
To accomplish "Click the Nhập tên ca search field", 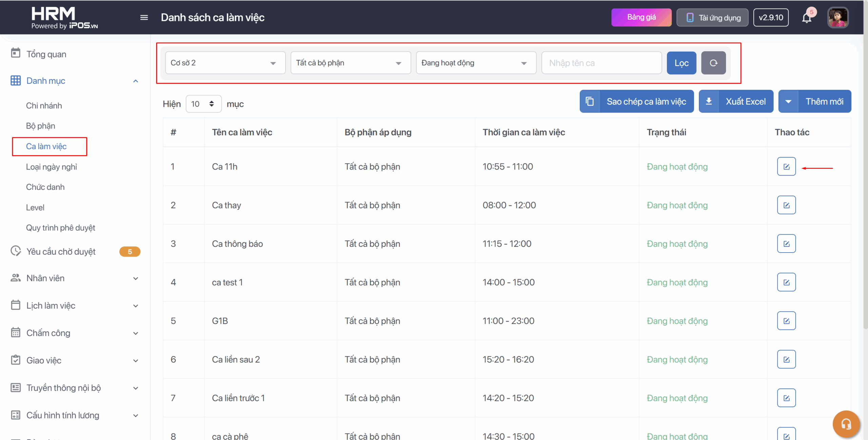I will (601, 63).
